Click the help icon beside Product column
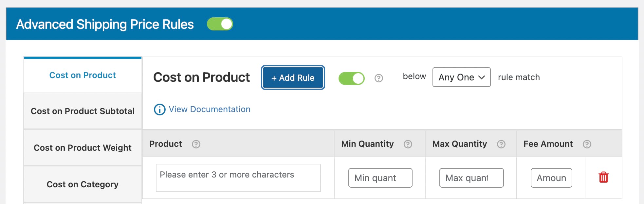 [196, 144]
